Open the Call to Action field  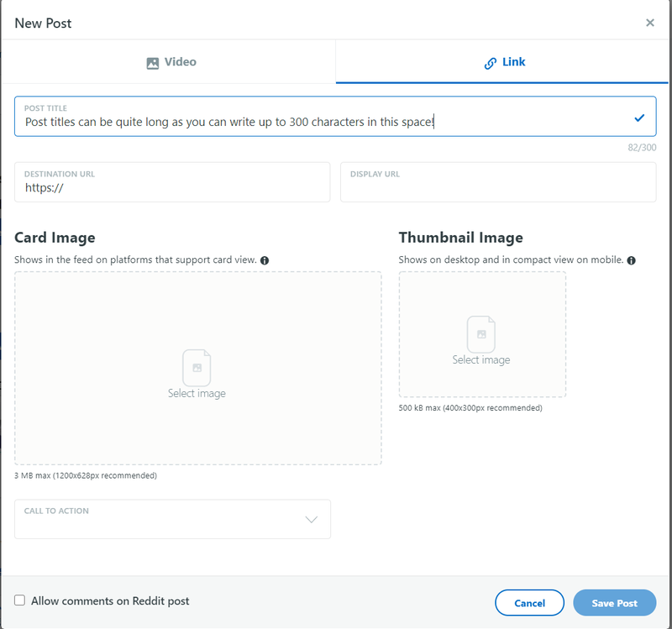coord(172,519)
